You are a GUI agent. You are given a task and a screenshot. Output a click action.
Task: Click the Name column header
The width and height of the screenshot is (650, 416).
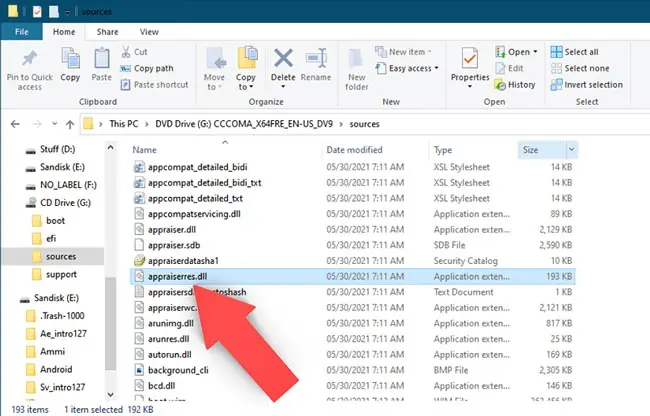144,150
